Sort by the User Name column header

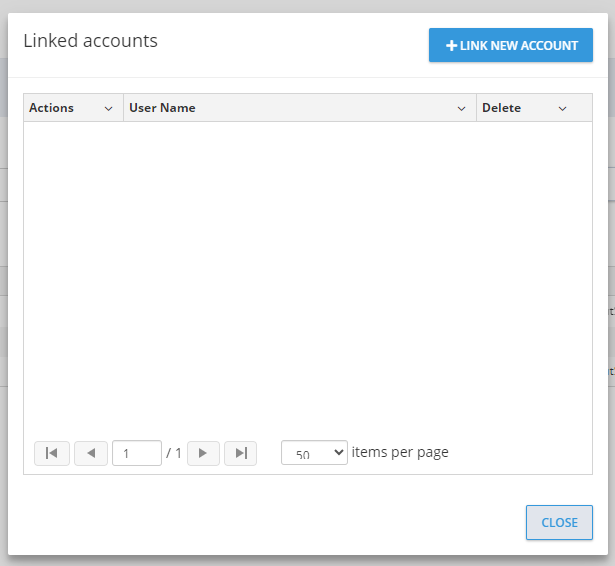[x=163, y=108]
